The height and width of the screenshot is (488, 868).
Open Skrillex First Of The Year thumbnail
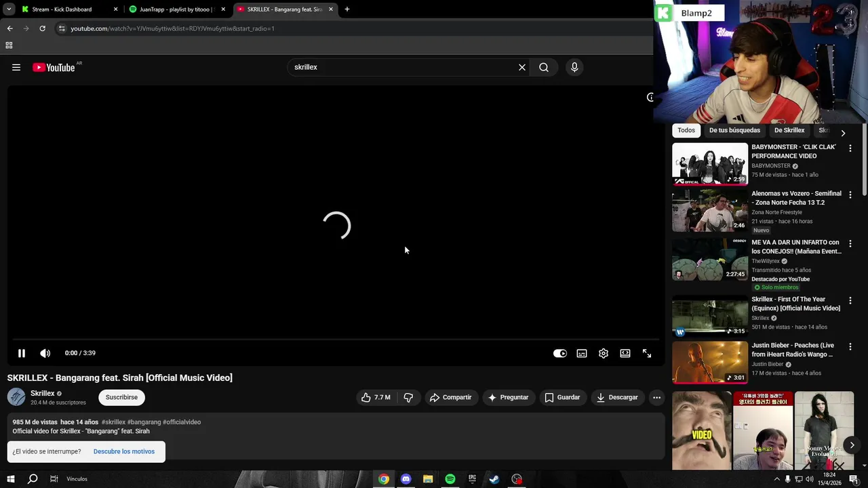pos(710,316)
